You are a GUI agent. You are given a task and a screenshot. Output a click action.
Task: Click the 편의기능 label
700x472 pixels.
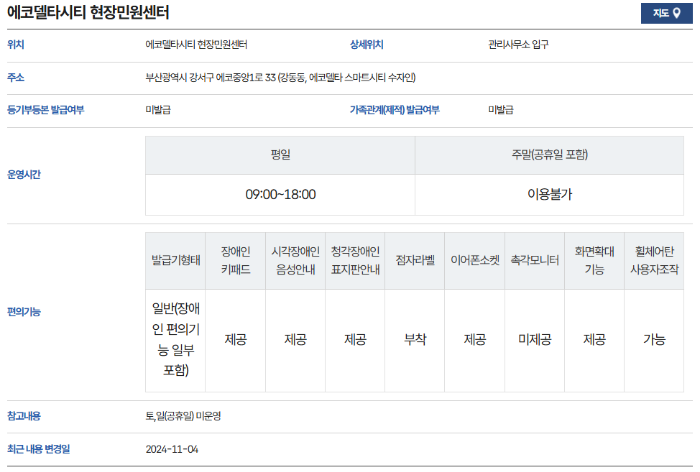coord(24,312)
